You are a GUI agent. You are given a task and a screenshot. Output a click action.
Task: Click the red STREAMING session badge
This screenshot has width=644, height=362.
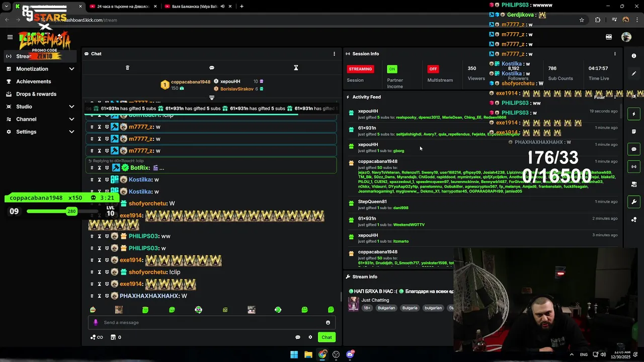click(360, 69)
